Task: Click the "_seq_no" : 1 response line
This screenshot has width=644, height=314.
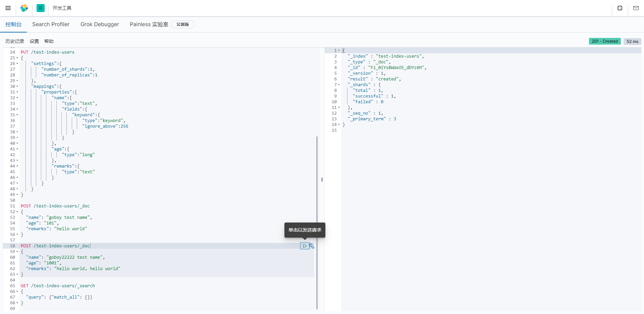Action: [x=365, y=113]
